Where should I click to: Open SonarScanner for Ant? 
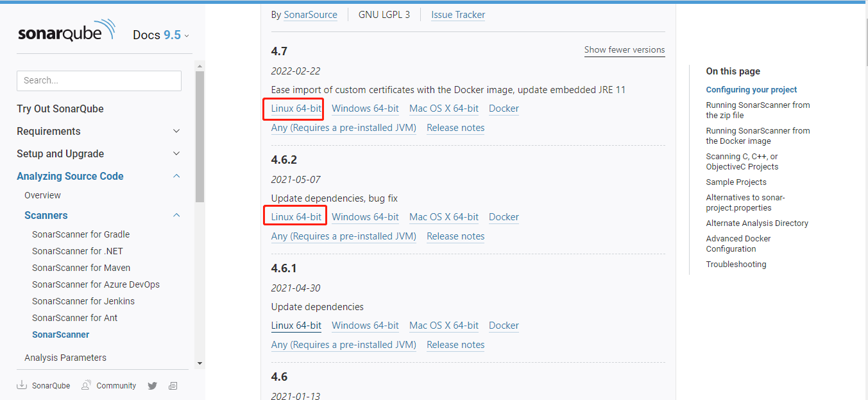75,318
